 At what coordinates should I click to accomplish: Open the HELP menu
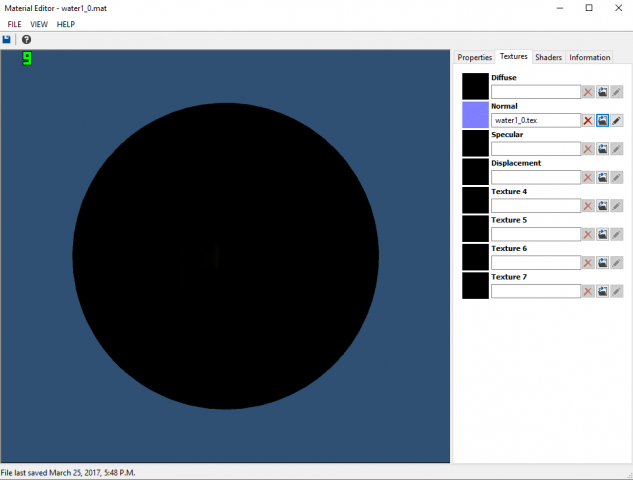(x=66, y=24)
